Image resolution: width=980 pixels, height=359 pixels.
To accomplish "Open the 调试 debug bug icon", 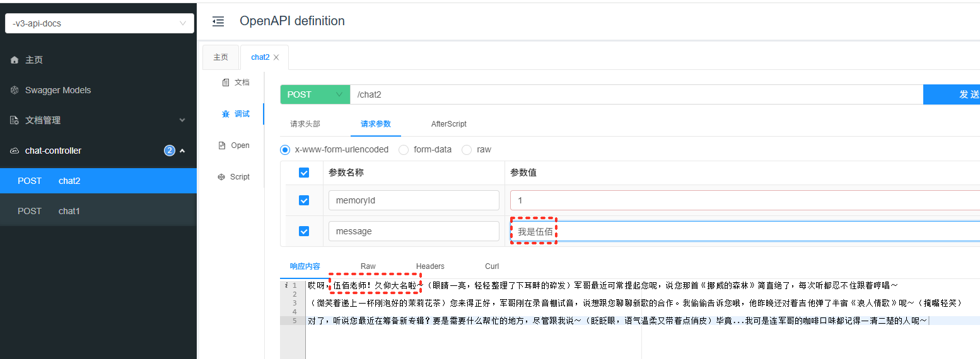I will click(225, 114).
